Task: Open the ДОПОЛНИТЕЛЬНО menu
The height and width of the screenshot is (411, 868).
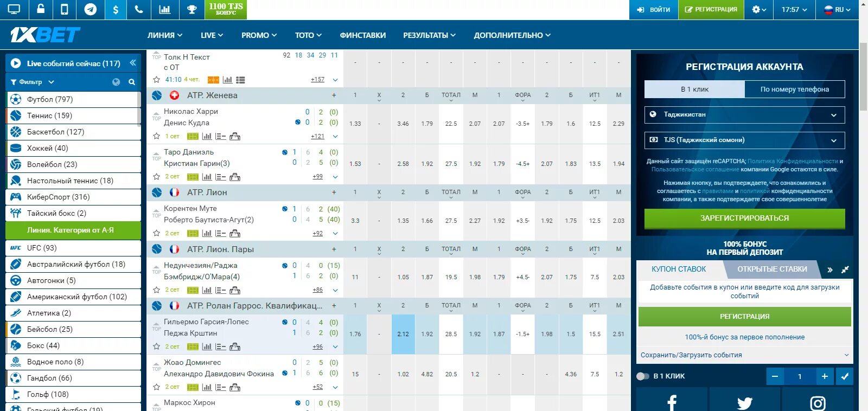Action: [x=512, y=35]
